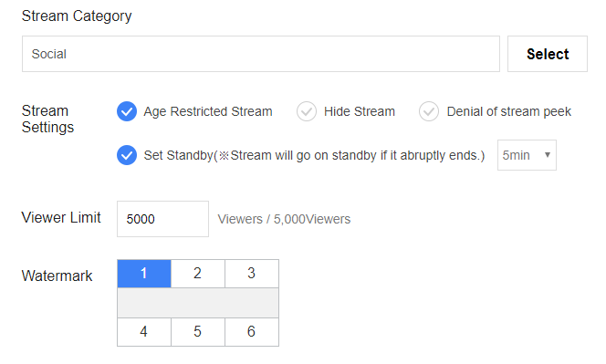
Task: Click the Set Standby description text
Action: tap(314, 155)
